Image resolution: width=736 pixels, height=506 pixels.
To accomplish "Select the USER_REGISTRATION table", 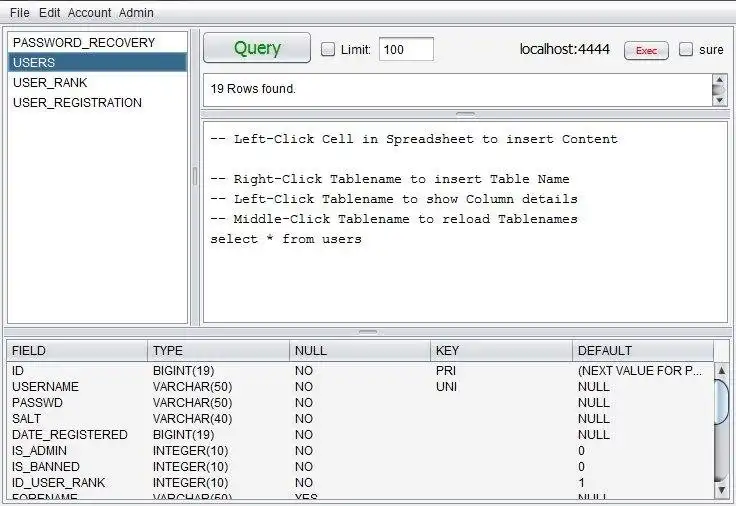I will pyautogui.click(x=97, y=103).
